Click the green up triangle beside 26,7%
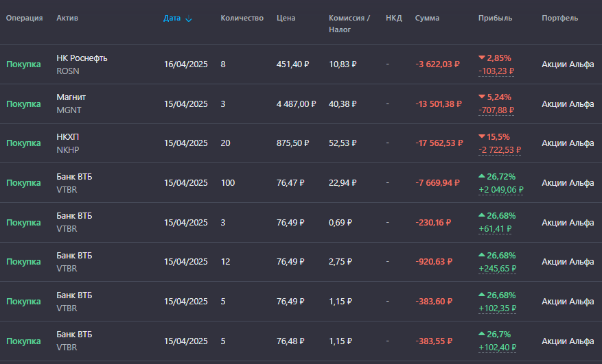Screen dimensions: 602x364 pyautogui.click(x=482, y=334)
